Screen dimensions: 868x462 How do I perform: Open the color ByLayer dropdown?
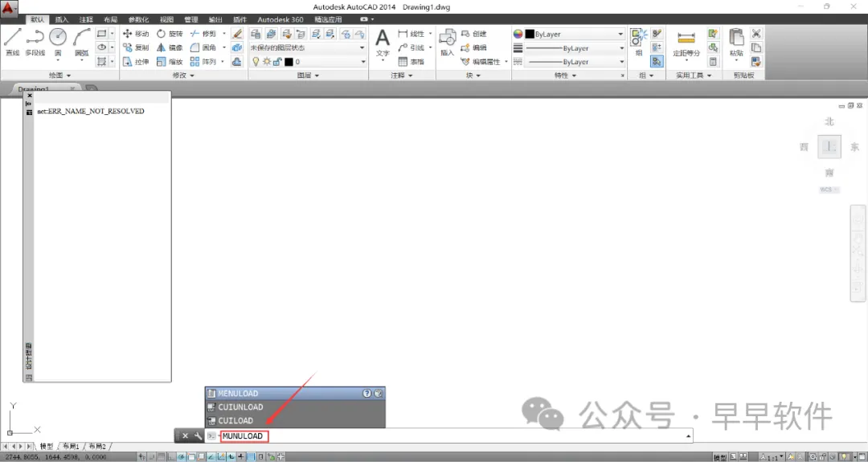[x=575, y=34]
